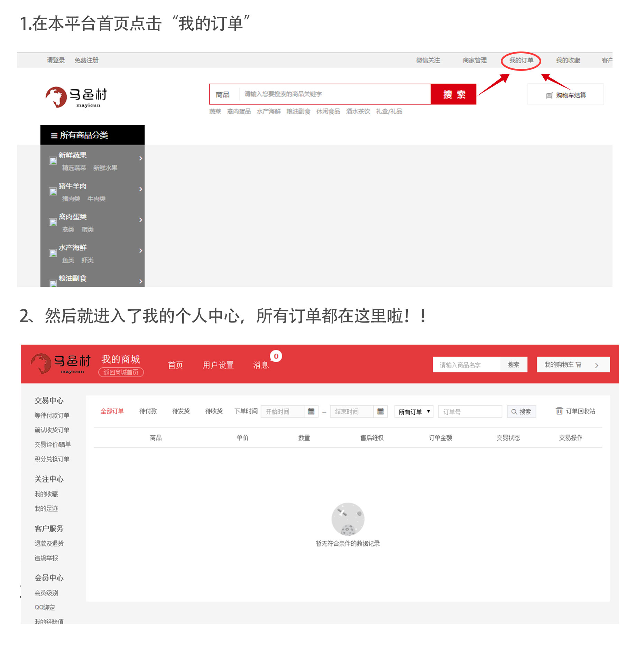Click the message count badge showing 0

pos(276,356)
